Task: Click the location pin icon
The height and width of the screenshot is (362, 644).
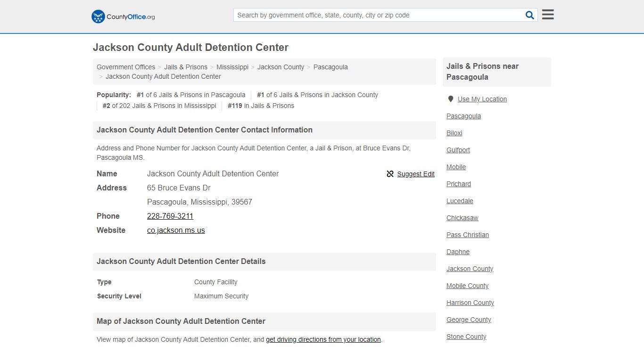Action: tap(450, 99)
